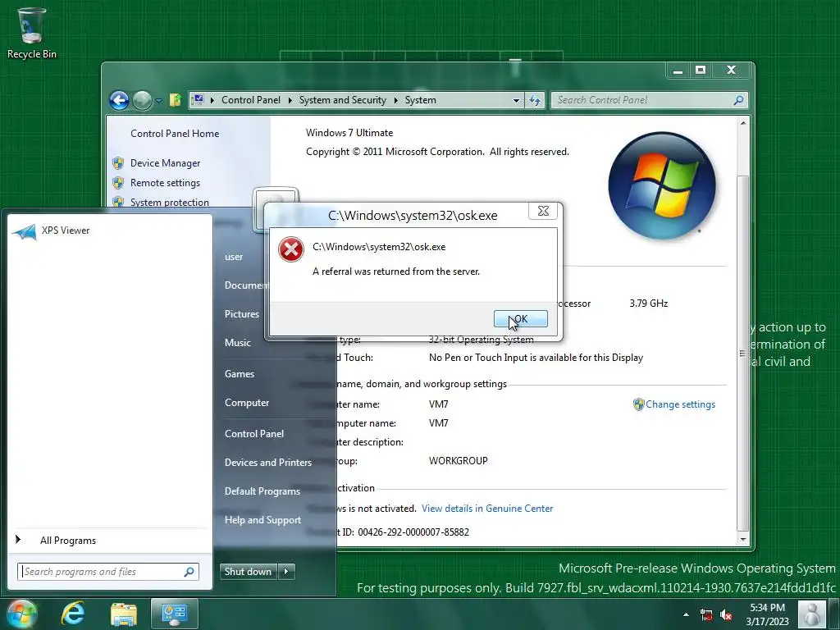Refresh the Control Panel address bar

click(535, 100)
